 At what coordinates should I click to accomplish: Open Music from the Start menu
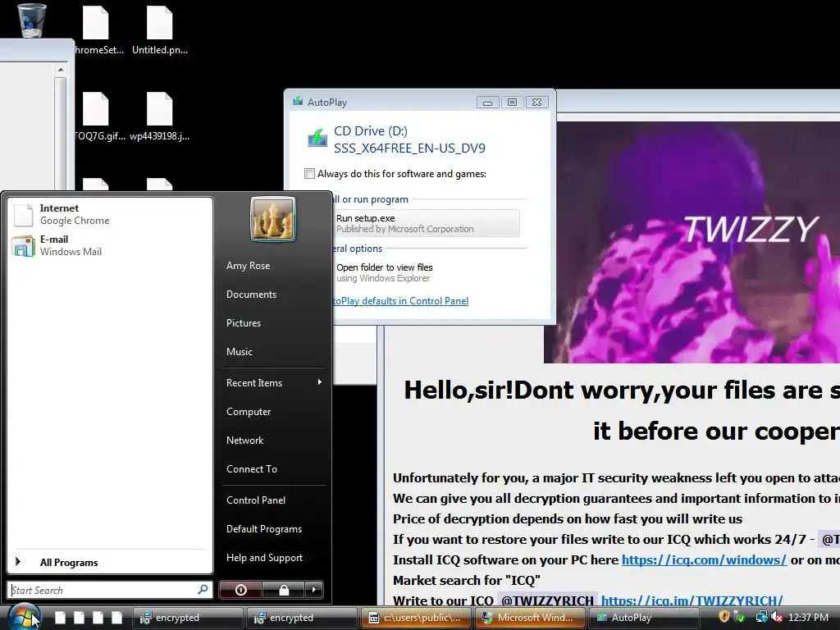coord(239,352)
